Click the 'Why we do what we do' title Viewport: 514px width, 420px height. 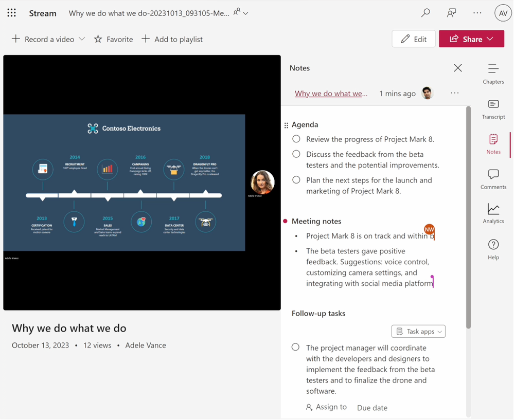(69, 328)
